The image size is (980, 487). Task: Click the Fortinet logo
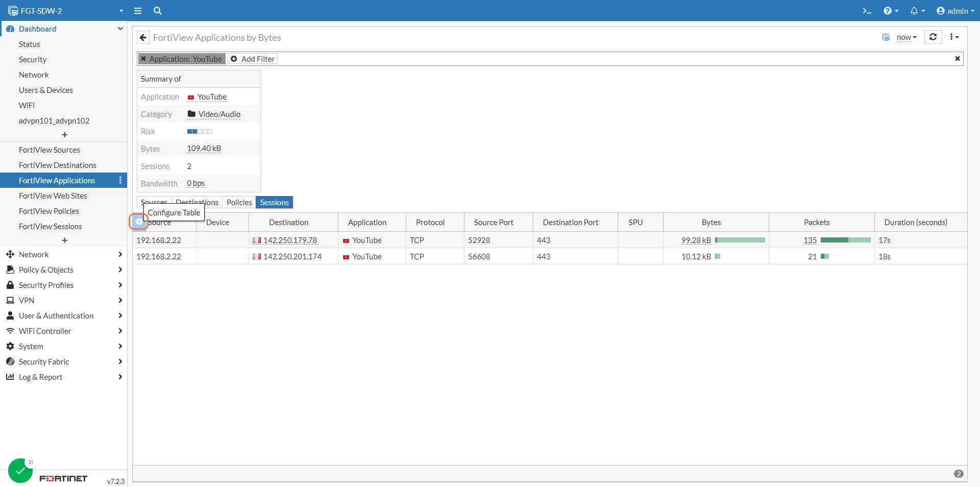[63, 478]
